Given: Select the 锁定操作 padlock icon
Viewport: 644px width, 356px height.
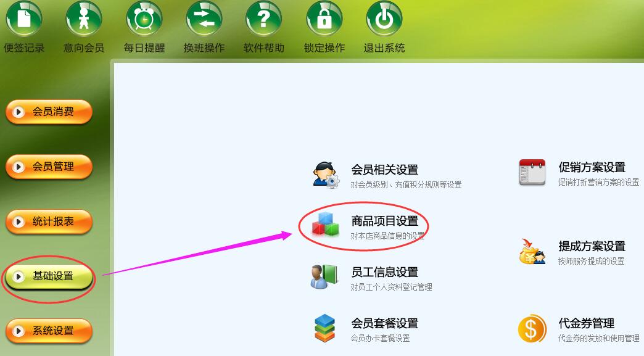Looking at the screenshot, I should click(x=324, y=18).
